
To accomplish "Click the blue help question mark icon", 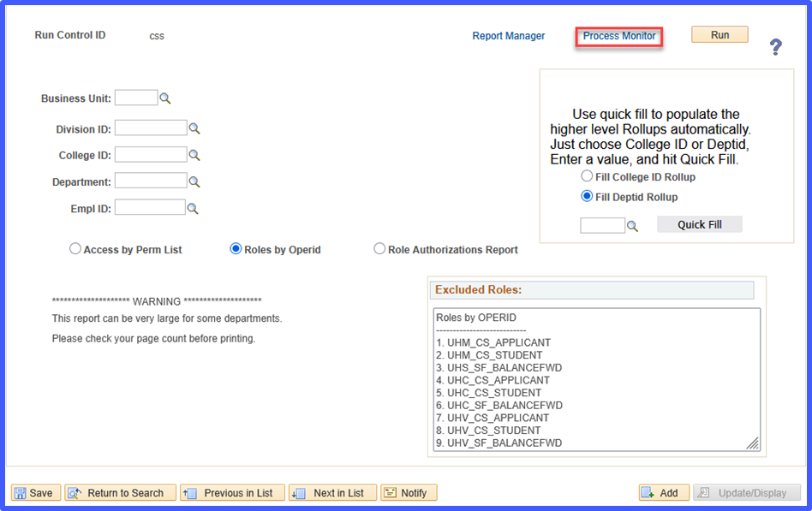I will click(x=775, y=46).
